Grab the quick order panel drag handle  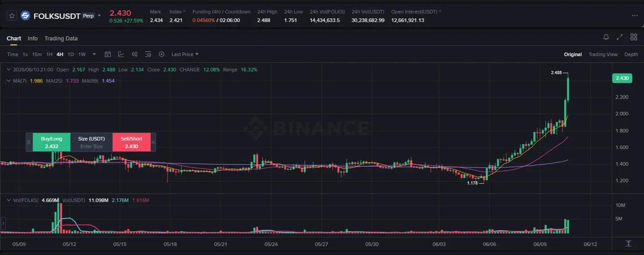(x=29, y=142)
